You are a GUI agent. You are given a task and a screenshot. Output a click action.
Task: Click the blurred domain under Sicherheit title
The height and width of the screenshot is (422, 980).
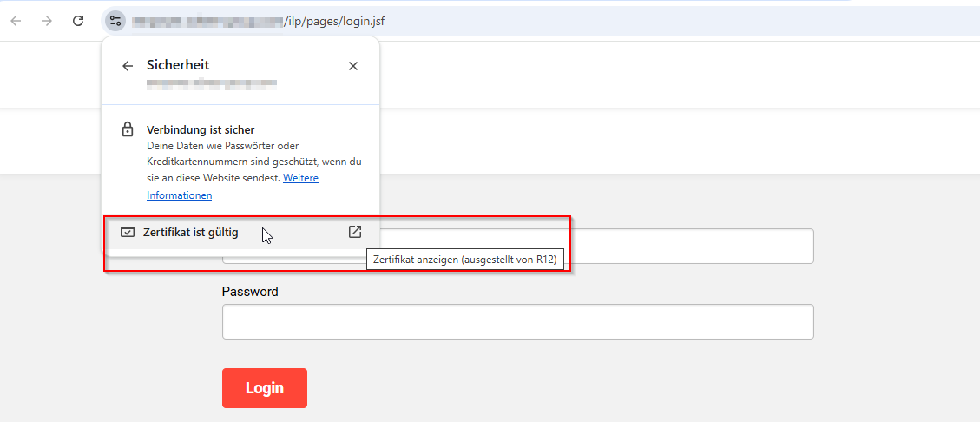[x=211, y=84]
